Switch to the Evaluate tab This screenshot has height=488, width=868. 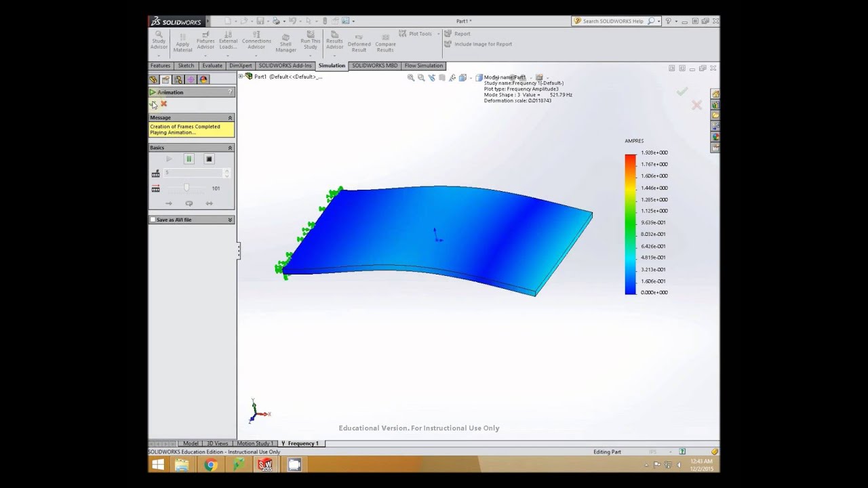[x=212, y=66]
